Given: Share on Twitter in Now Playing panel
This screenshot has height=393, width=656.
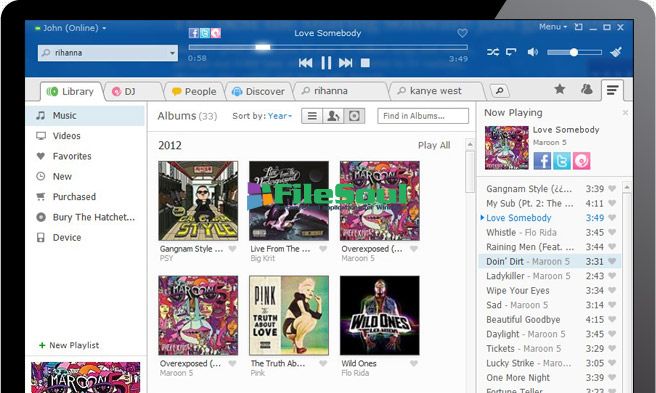Looking at the screenshot, I should pyautogui.click(x=562, y=161).
